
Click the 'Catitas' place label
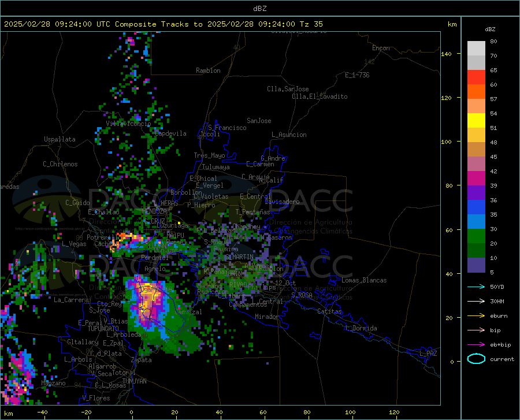329,311
